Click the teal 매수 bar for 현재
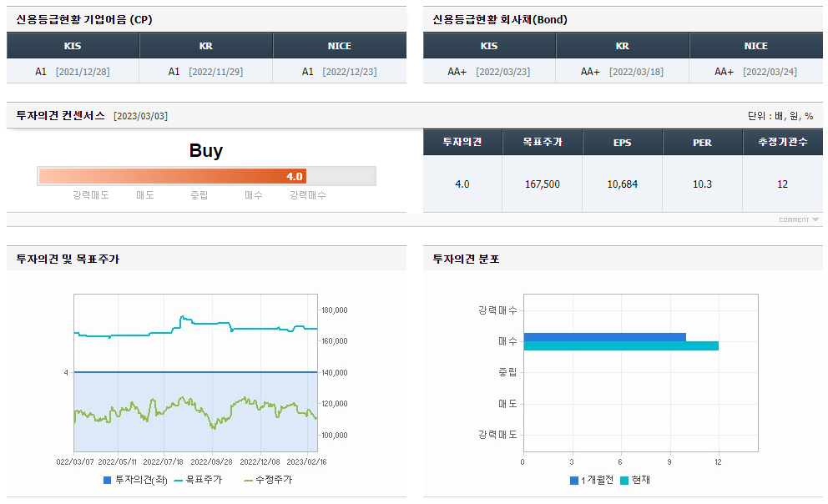Screen dimensions: 828x504 [621, 345]
